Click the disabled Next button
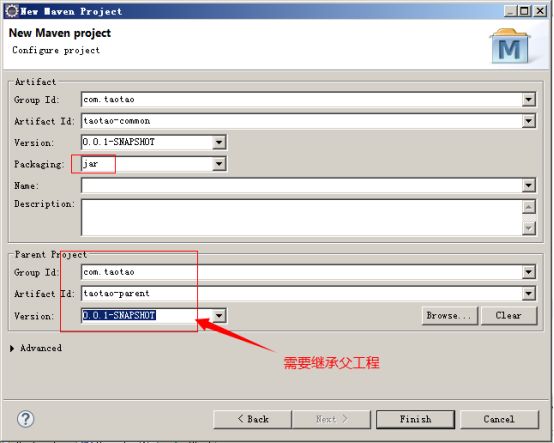554x443 pixels. click(x=331, y=419)
